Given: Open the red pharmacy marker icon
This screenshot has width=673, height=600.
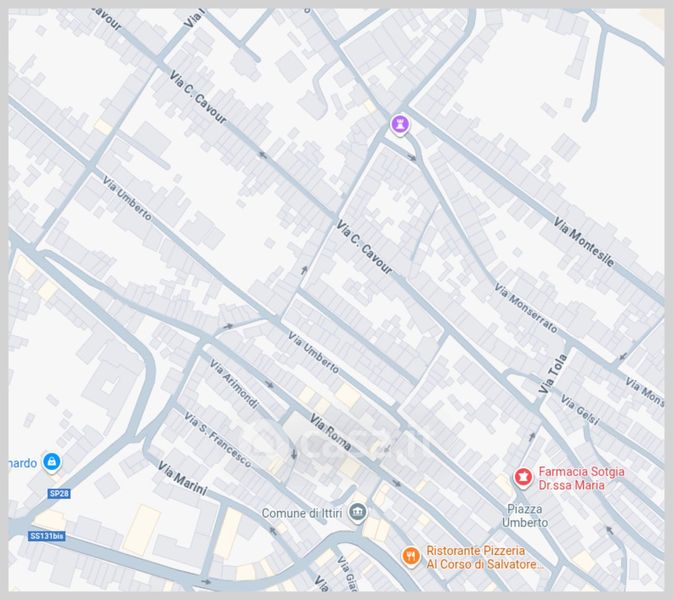Looking at the screenshot, I should coord(521,477).
